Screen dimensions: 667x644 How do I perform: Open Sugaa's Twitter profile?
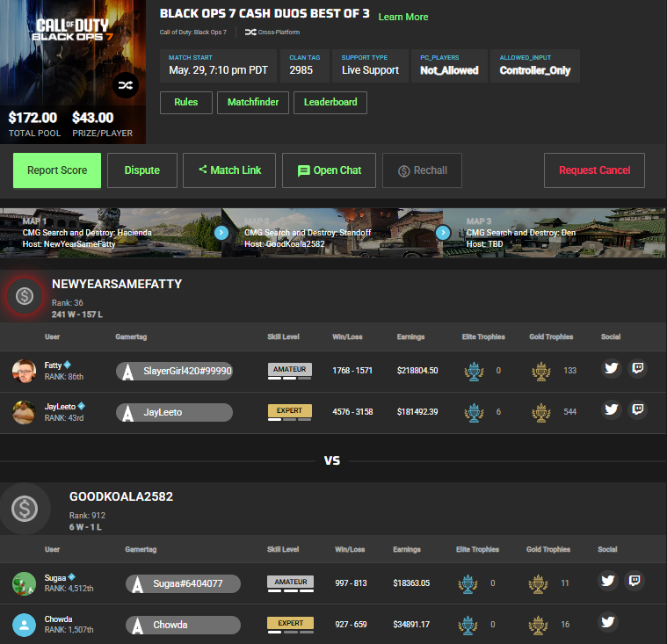608,581
